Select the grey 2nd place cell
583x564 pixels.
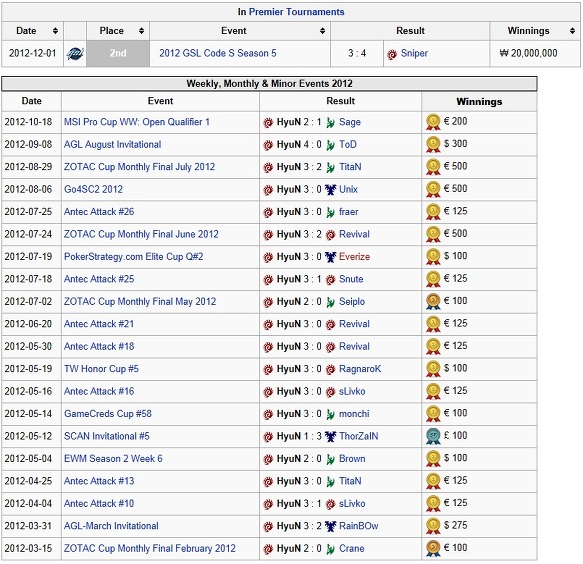118,54
